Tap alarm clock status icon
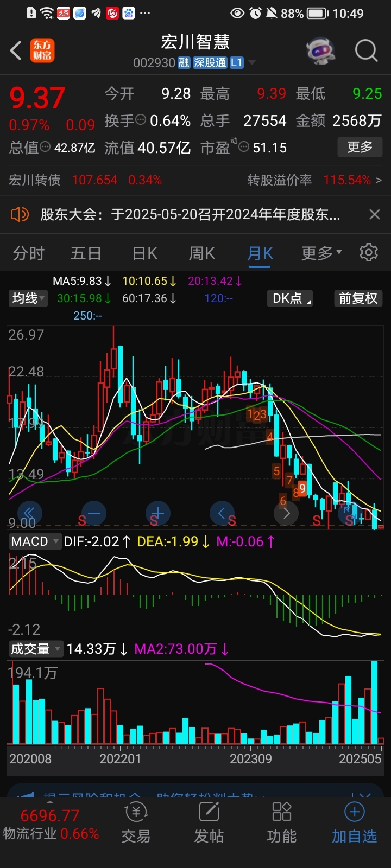Viewport: 391px width, 868px height. 255,13
